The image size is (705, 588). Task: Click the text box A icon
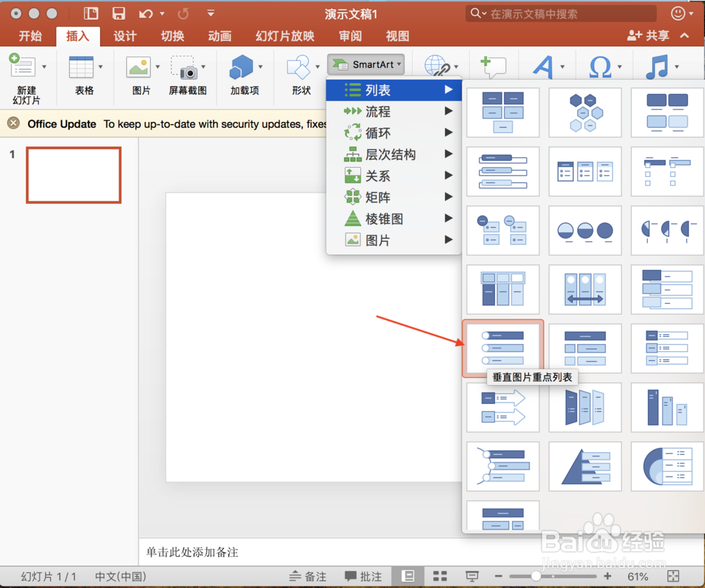[x=544, y=67]
